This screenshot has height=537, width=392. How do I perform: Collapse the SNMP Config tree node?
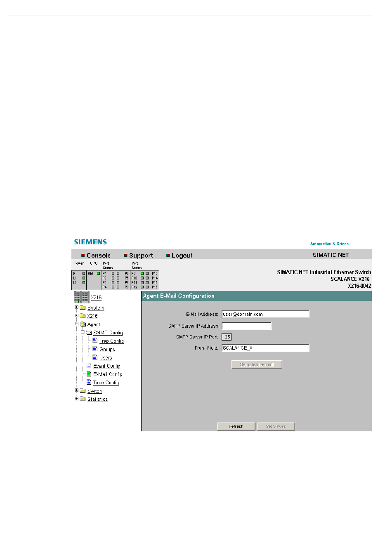click(83, 332)
